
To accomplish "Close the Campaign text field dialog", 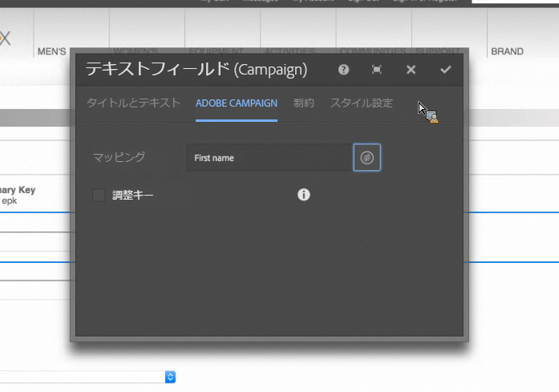I will tap(411, 70).
